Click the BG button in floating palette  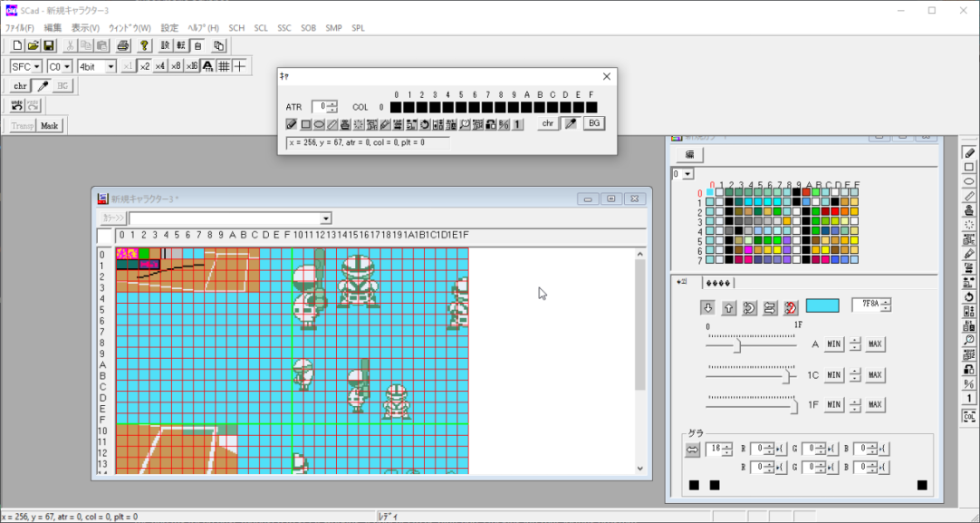594,123
